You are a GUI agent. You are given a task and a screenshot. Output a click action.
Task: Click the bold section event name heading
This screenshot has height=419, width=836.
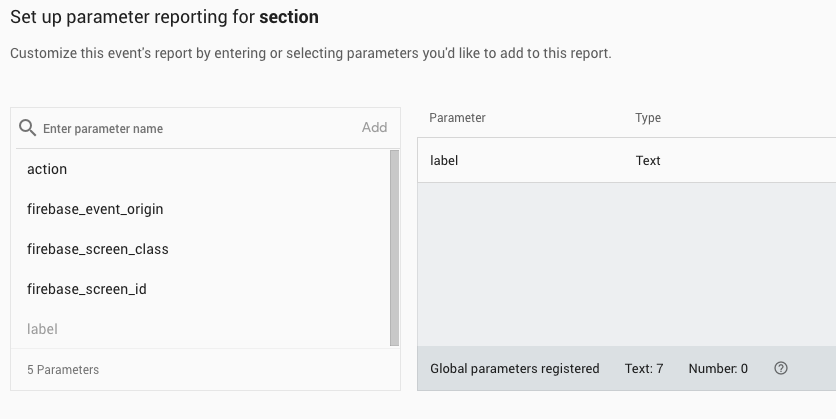[290, 17]
